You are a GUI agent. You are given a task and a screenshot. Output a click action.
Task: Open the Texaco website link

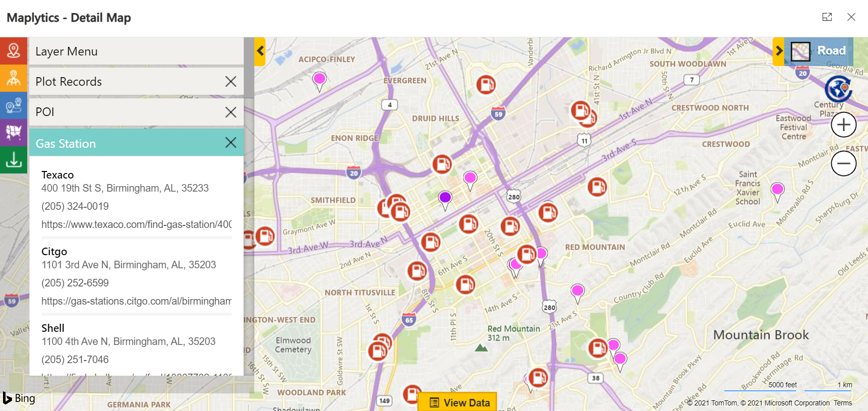click(136, 224)
